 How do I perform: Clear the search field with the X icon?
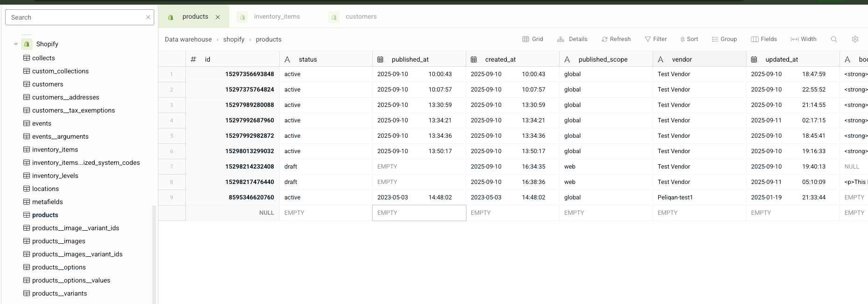point(148,17)
